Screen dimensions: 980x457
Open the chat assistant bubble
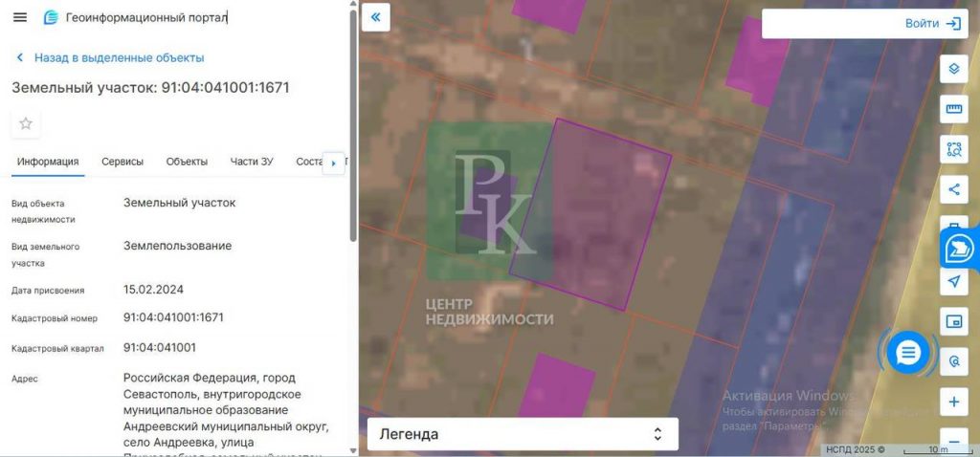(x=907, y=353)
